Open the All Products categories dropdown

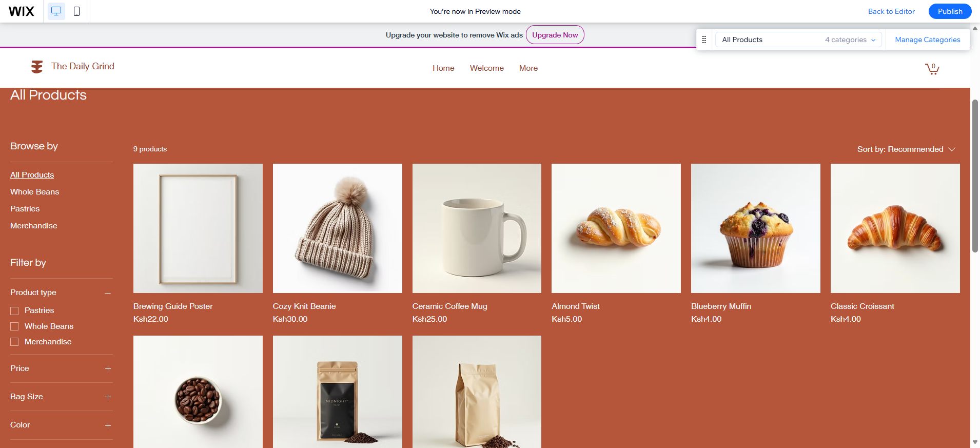pos(798,40)
